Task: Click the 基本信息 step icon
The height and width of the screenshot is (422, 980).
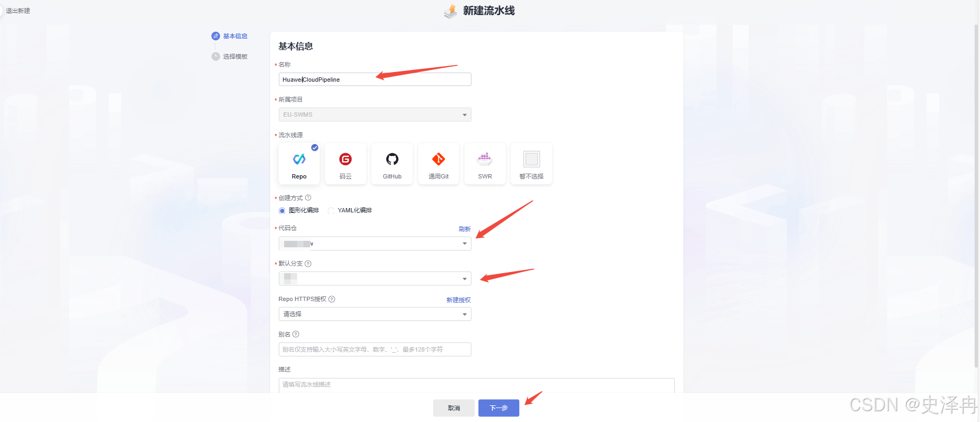Action: (x=216, y=36)
